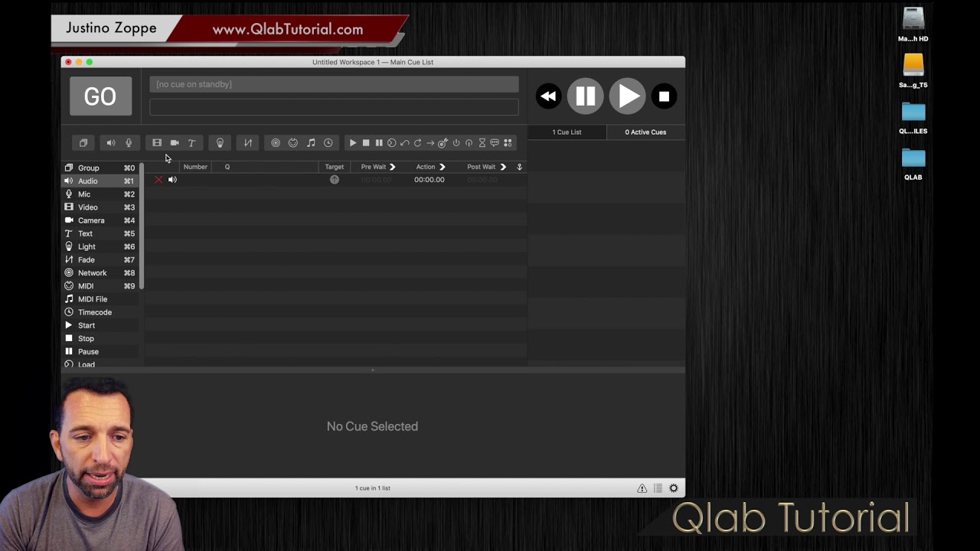980x551 pixels.
Task: Add a MIDI File cue using the toolbar note icon
Action: [311, 143]
